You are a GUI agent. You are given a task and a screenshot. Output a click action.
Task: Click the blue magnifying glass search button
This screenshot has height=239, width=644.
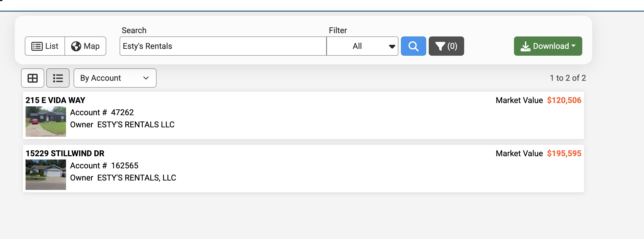point(413,46)
